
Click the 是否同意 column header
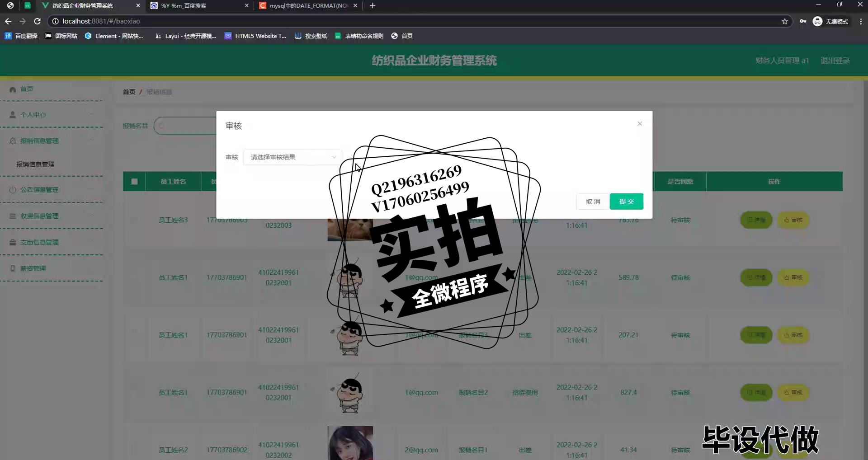pos(680,182)
